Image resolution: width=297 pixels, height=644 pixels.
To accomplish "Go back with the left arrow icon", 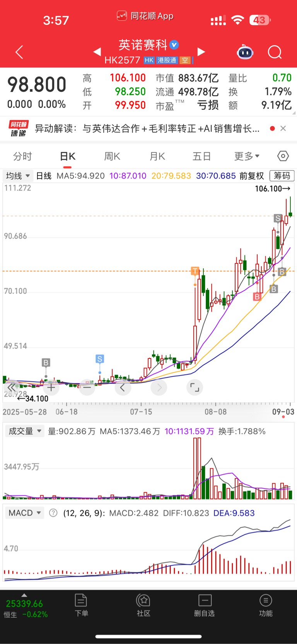I will (x=19, y=52).
